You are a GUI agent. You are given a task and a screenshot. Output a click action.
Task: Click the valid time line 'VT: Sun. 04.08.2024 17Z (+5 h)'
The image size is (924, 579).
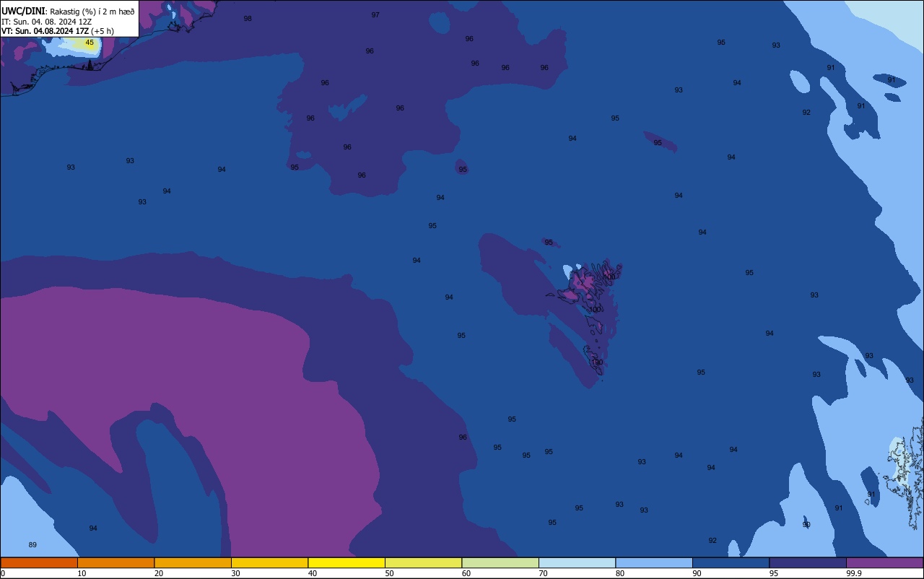pyautogui.click(x=57, y=31)
